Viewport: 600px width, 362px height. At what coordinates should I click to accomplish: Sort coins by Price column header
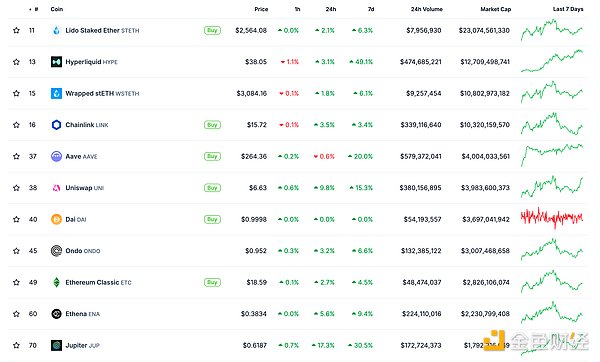pos(261,9)
